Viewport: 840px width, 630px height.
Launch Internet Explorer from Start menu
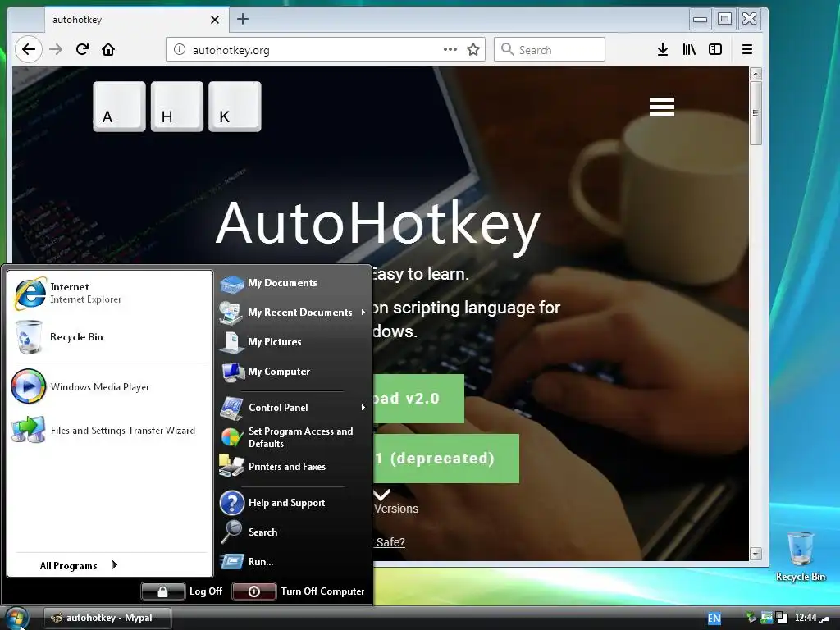click(109, 293)
